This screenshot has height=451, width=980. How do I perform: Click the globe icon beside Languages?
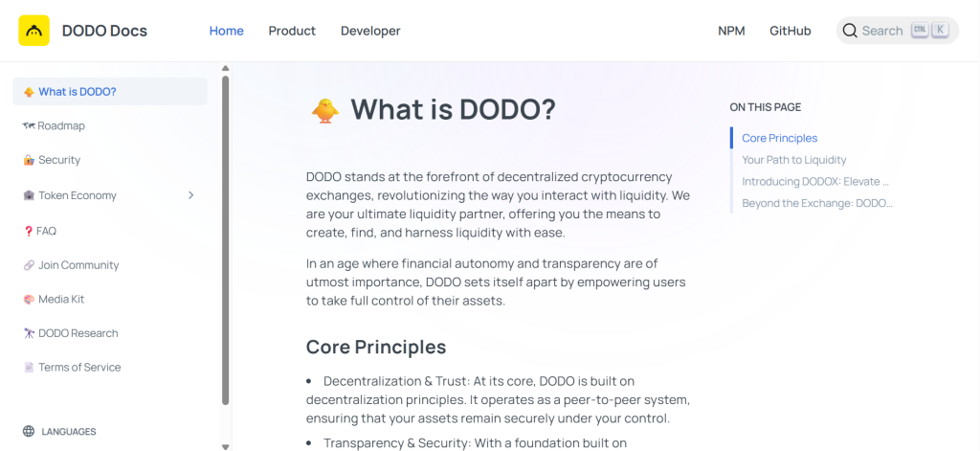29,432
